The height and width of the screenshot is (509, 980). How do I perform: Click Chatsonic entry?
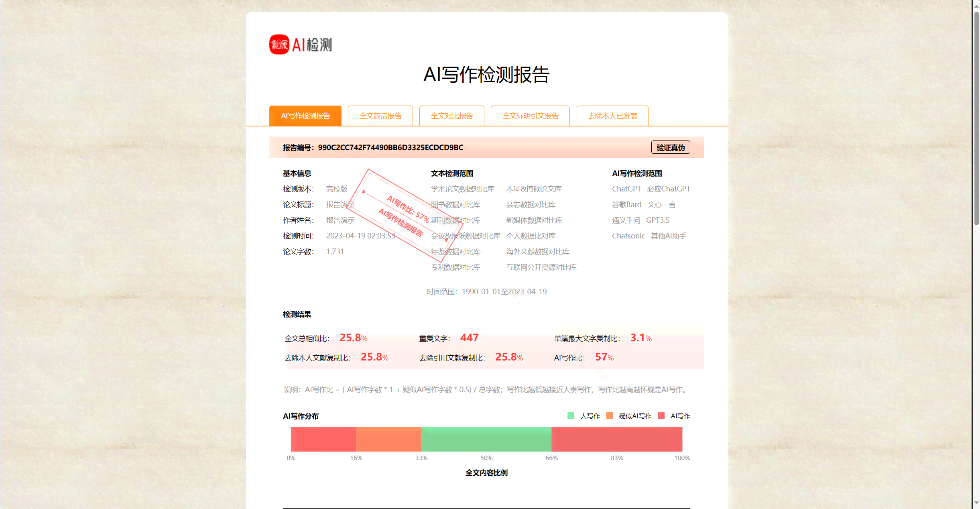[628, 236]
